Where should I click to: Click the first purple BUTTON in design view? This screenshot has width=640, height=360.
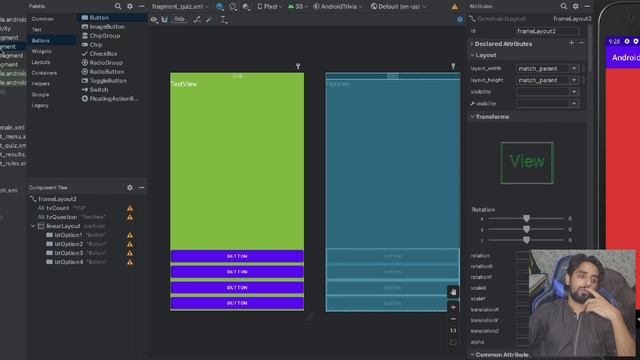point(237,256)
